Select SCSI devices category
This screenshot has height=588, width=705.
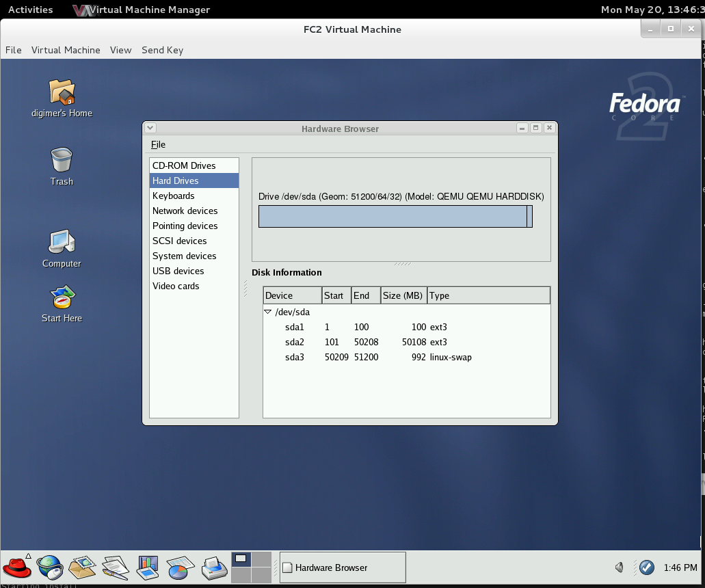pos(194,241)
